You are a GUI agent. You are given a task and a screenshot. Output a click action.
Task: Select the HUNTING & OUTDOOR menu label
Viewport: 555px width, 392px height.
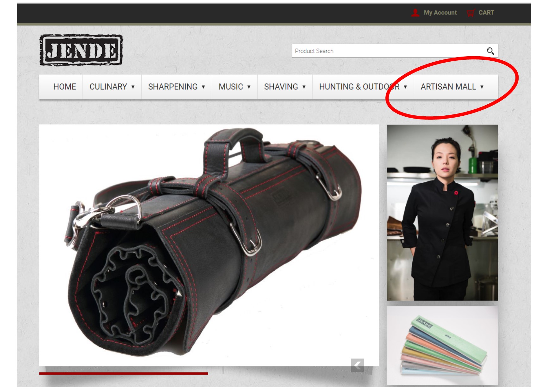pos(359,87)
